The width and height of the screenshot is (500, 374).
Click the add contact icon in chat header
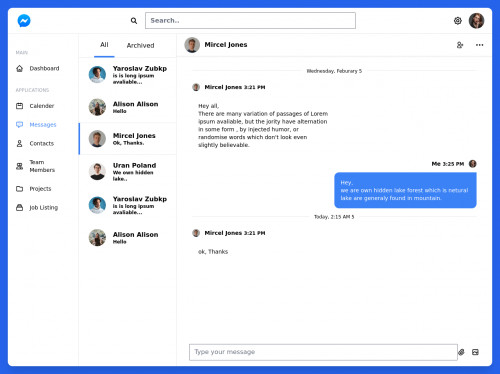(x=460, y=45)
